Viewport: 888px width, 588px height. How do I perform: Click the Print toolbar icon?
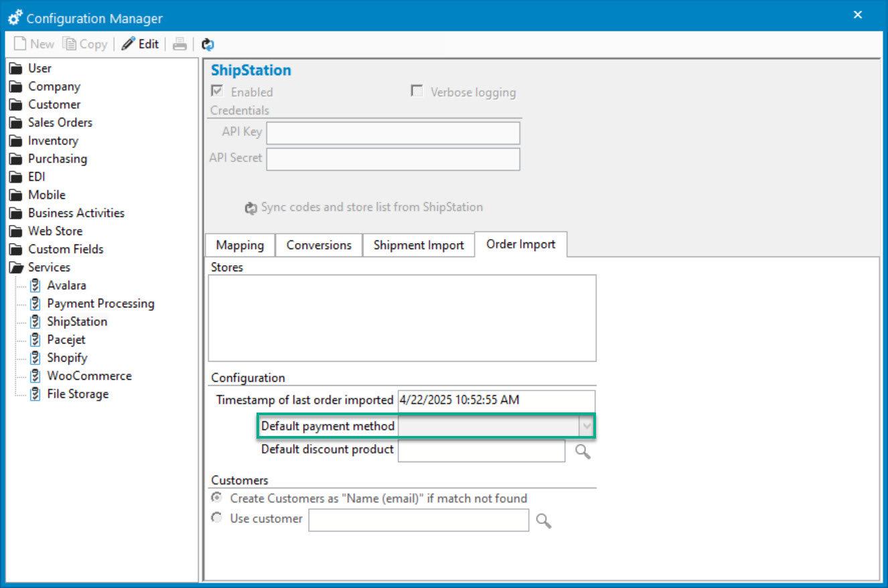179,44
